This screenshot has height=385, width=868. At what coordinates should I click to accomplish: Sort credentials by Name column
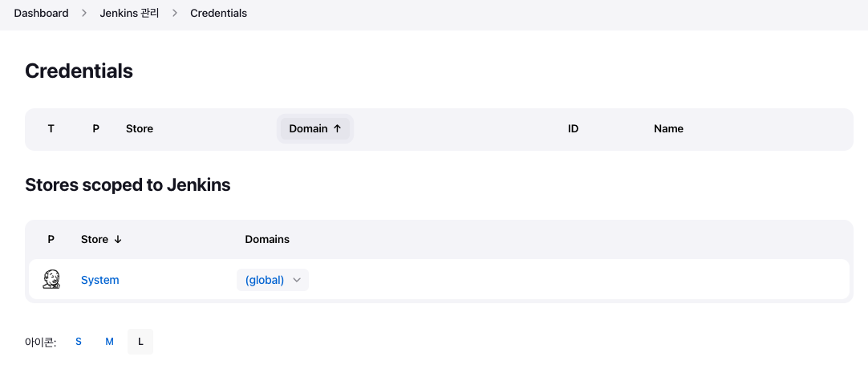[x=669, y=129]
